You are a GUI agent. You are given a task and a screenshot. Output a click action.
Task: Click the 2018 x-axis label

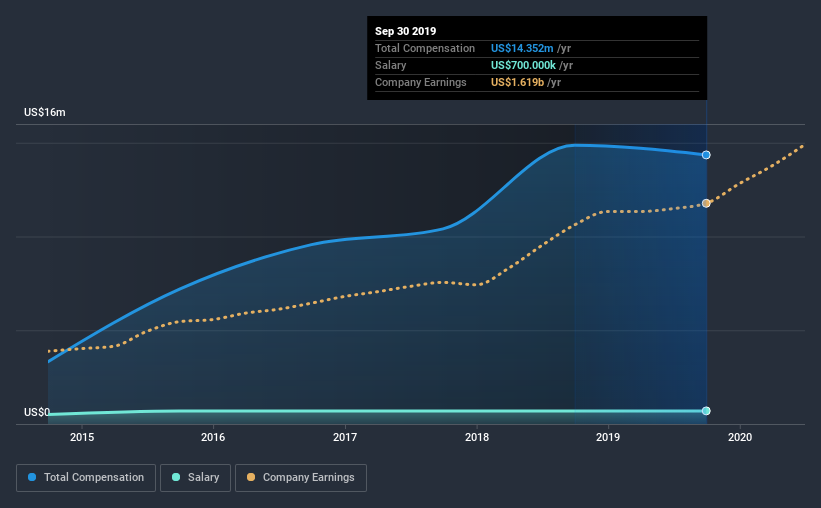coord(477,437)
